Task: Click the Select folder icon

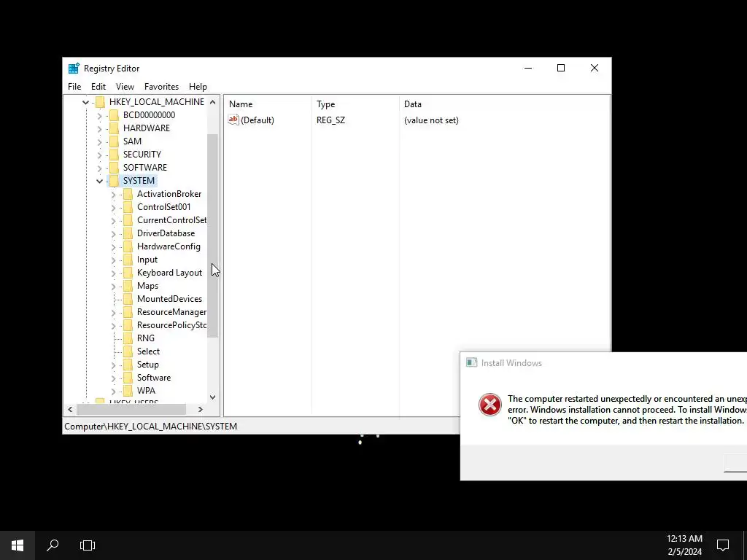Action: (x=128, y=351)
